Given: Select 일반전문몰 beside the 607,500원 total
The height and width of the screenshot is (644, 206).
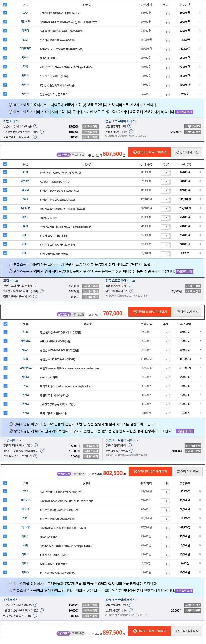Looking at the screenshot, I should (64, 155).
